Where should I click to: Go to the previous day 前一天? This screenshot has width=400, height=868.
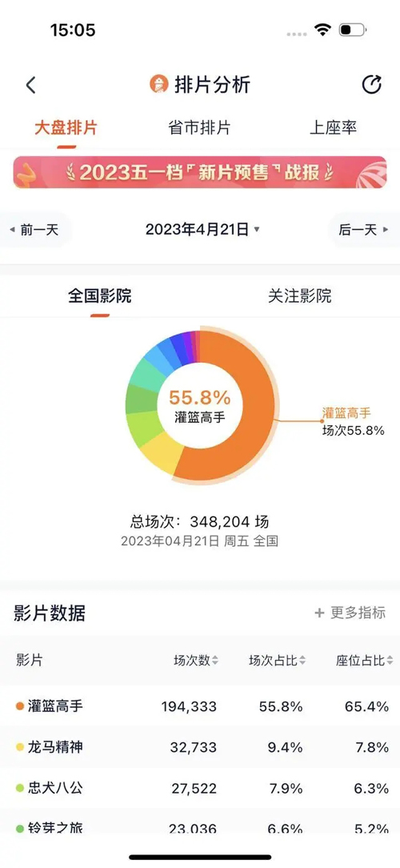click(34, 230)
